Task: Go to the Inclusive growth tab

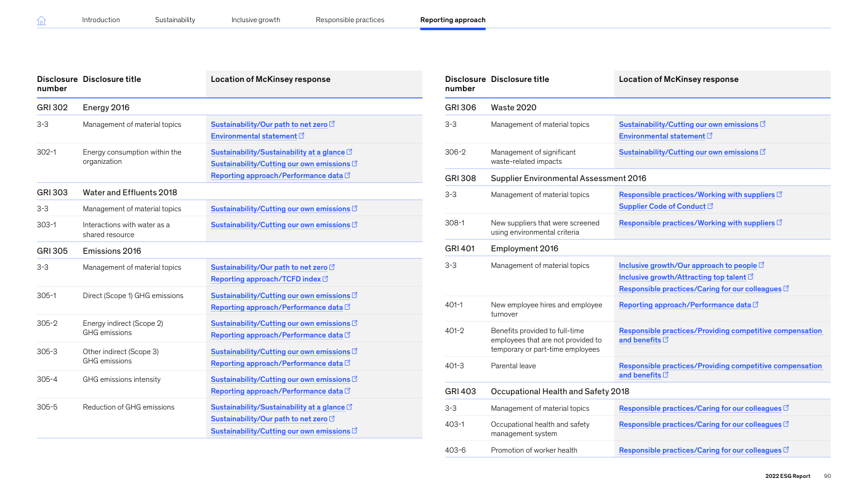Action: click(255, 20)
